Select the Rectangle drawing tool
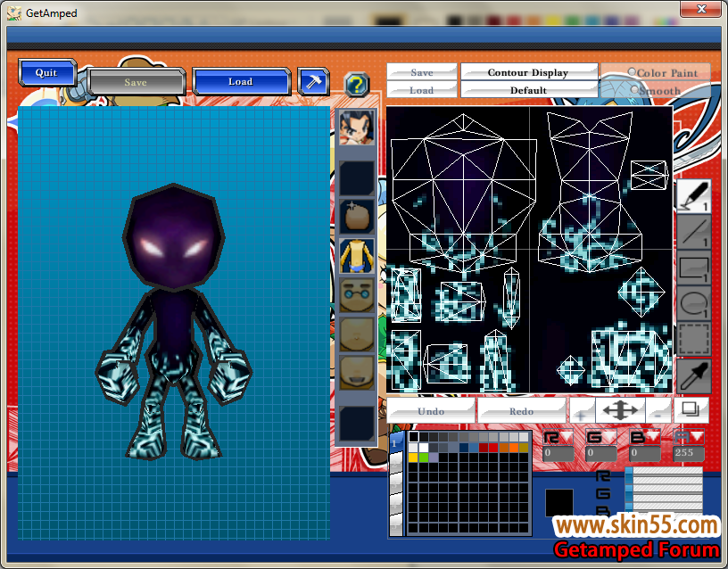 coord(693,268)
